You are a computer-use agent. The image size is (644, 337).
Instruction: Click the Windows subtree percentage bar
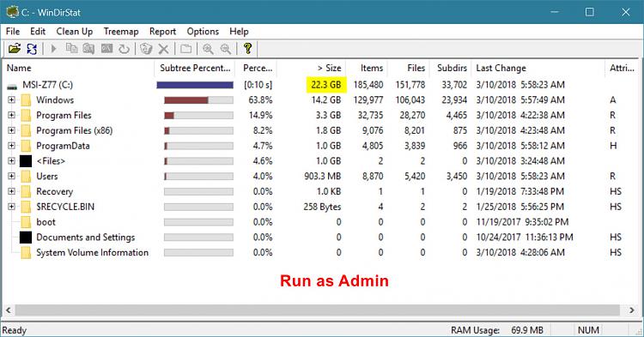pos(198,100)
